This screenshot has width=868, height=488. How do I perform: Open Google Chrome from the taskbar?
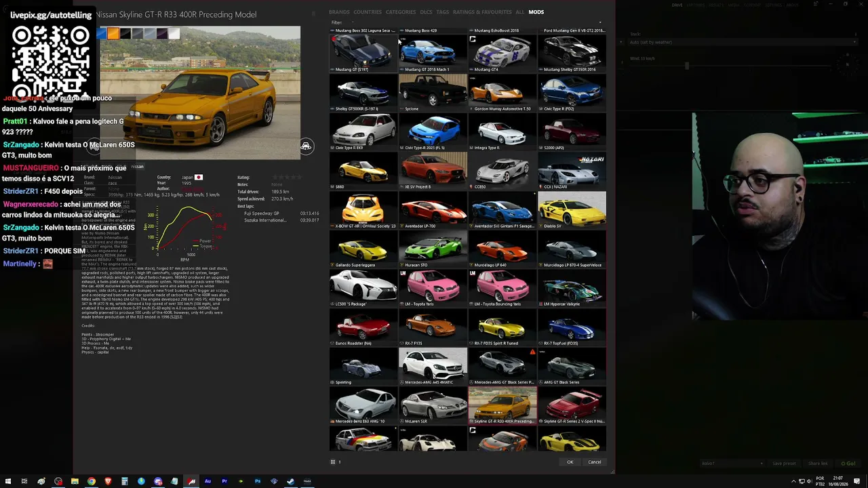(92, 481)
